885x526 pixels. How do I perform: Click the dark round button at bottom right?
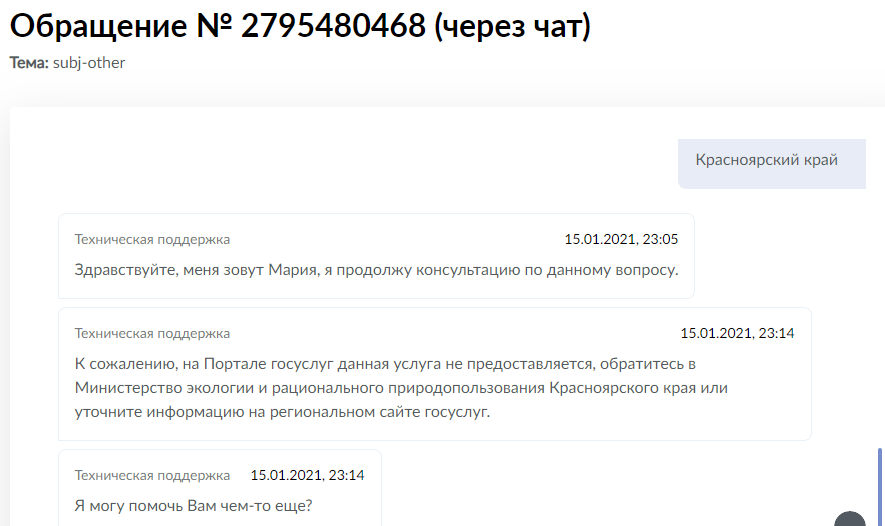click(x=850, y=518)
